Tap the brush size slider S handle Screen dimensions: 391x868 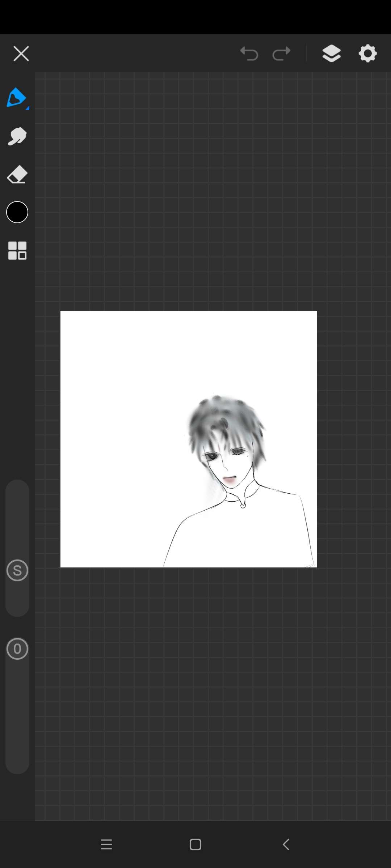(x=17, y=570)
